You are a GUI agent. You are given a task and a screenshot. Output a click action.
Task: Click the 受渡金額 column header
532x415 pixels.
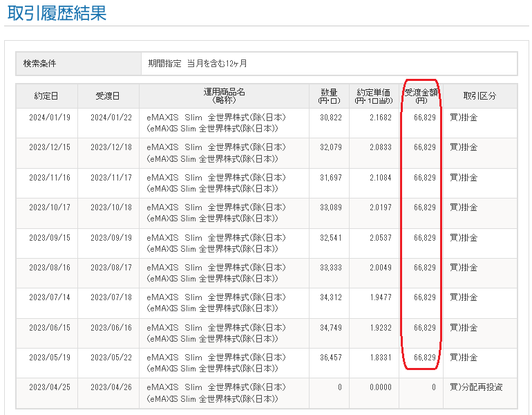[x=421, y=95]
